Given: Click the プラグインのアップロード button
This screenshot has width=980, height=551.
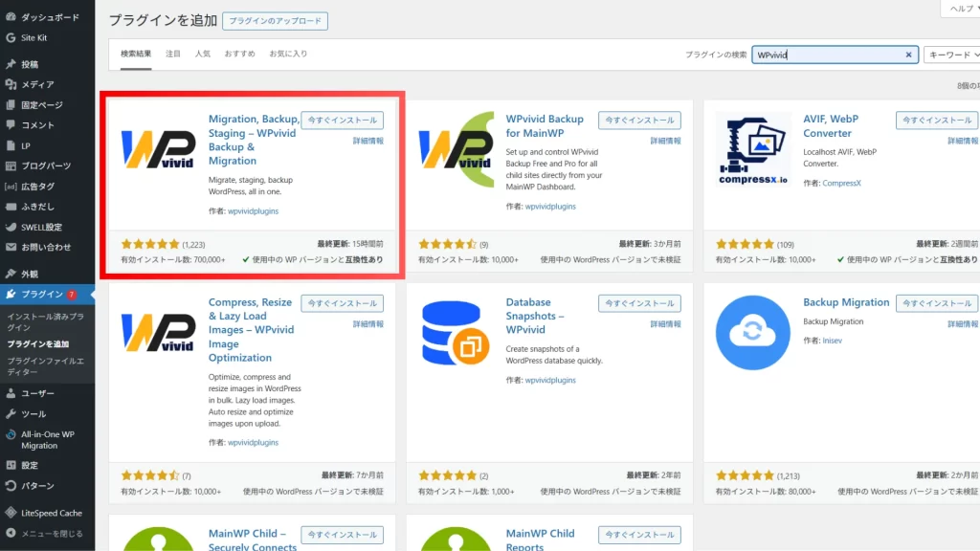Looking at the screenshot, I should tap(275, 21).
